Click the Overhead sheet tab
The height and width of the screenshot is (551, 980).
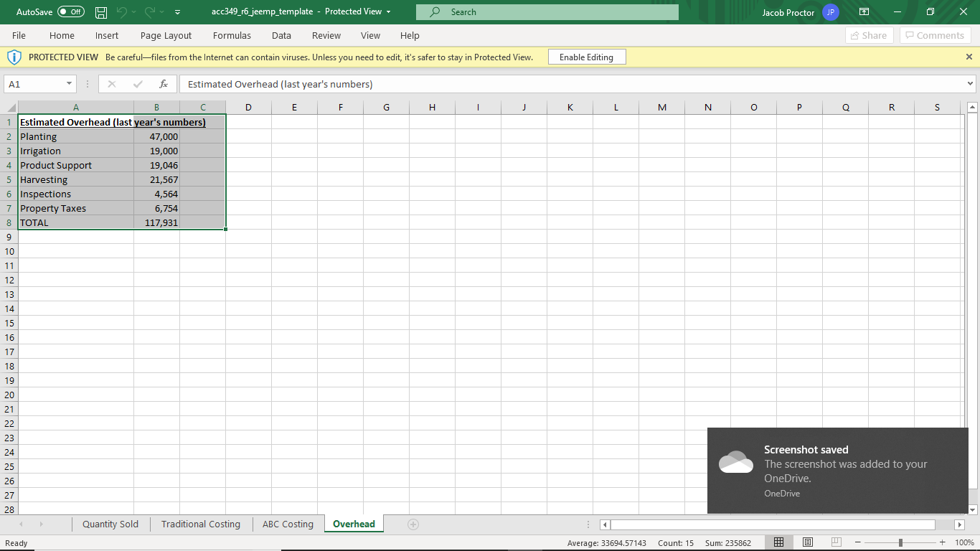[x=354, y=524]
